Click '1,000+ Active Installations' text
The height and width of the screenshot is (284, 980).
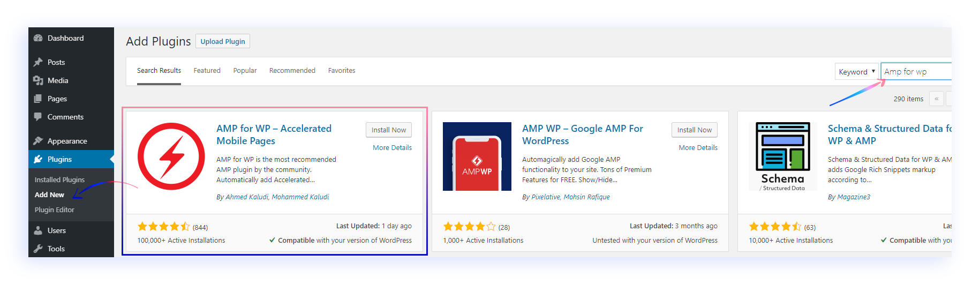pos(483,241)
